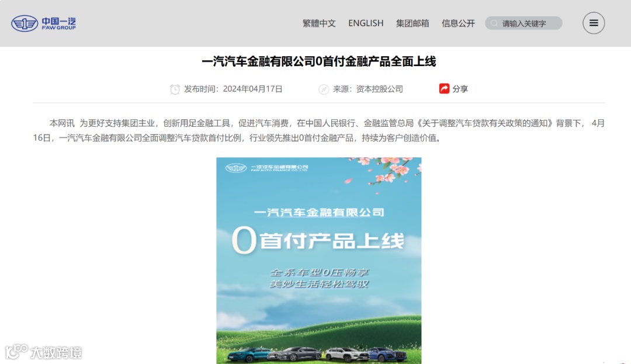631x364 pixels.
Task: Click the 中国一汽 brand text
Action: 59,21
